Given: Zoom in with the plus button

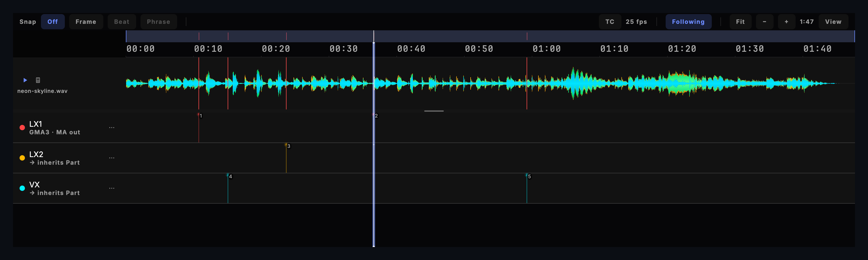Looking at the screenshot, I should tap(786, 22).
